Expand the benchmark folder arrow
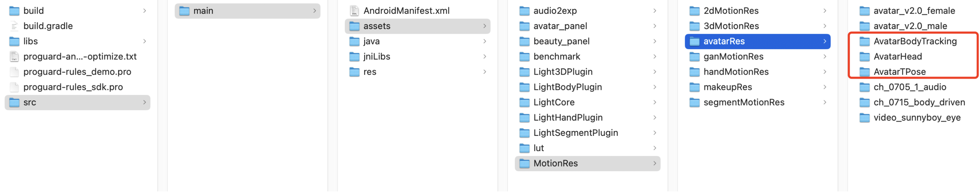Image resolution: width=980 pixels, height=192 pixels. (x=654, y=56)
